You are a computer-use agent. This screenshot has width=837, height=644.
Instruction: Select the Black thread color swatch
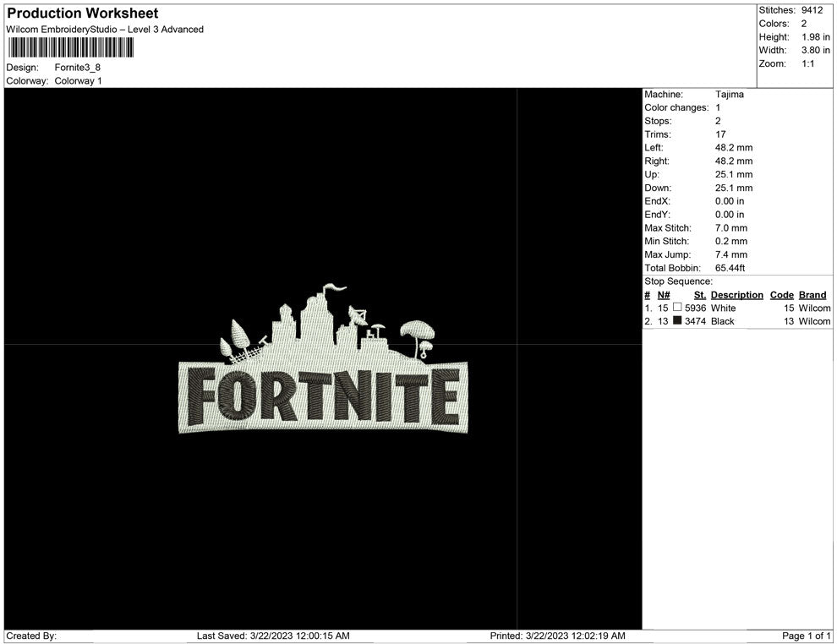(677, 320)
